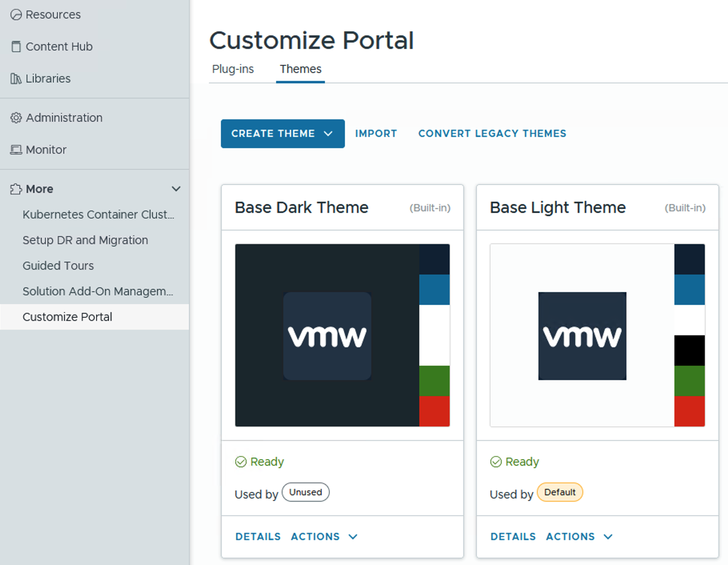The height and width of the screenshot is (565, 728).
Task: Click the Import button
Action: (376, 134)
